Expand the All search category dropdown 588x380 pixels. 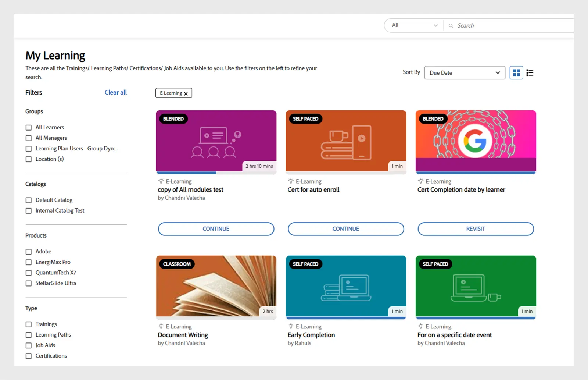click(413, 25)
